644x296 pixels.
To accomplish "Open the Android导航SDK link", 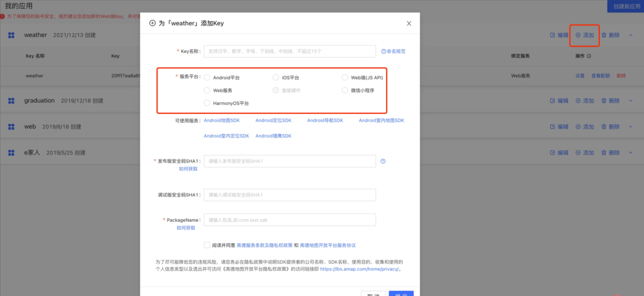I will pos(325,120).
